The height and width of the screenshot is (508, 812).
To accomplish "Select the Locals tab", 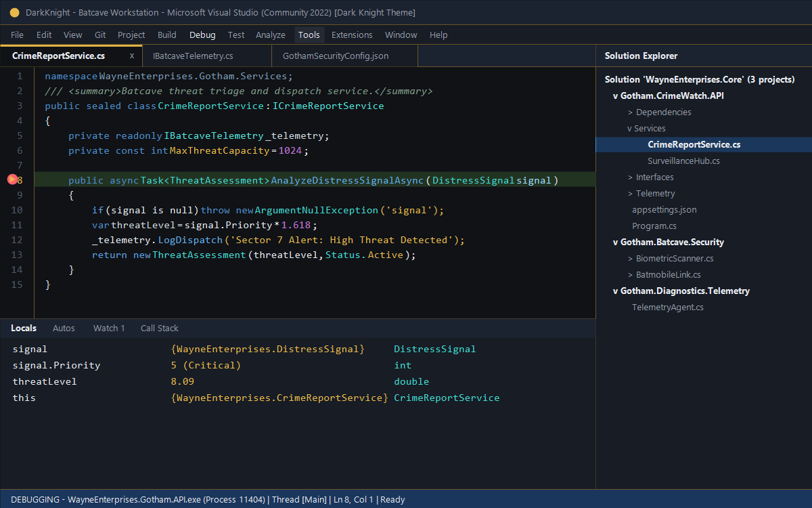I will coord(24,328).
